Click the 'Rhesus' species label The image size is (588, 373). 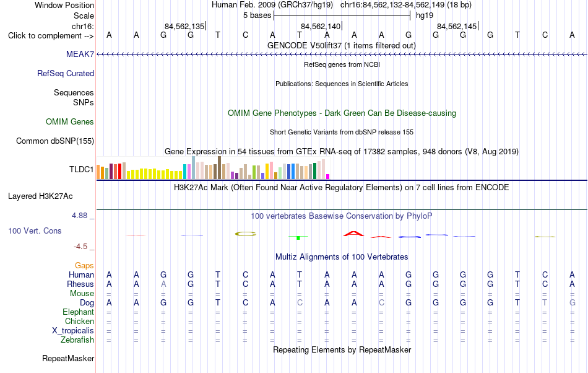click(80, 284)
